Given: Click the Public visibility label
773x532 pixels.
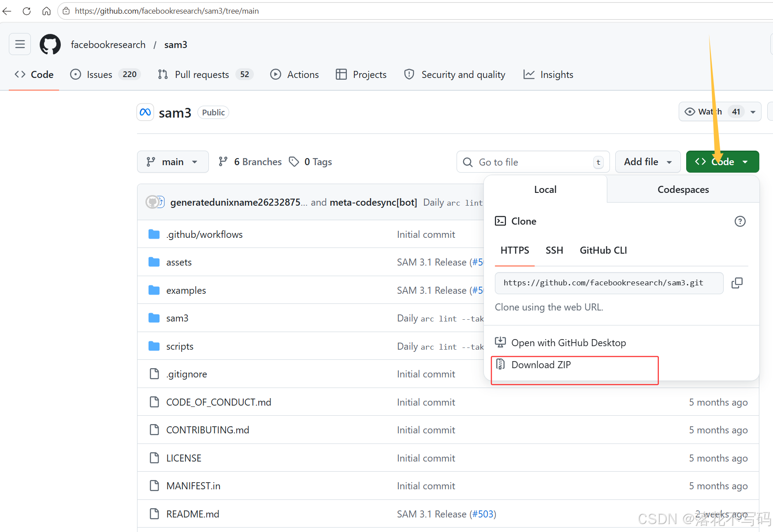Looking at the screenshot, I should (213, 112).
